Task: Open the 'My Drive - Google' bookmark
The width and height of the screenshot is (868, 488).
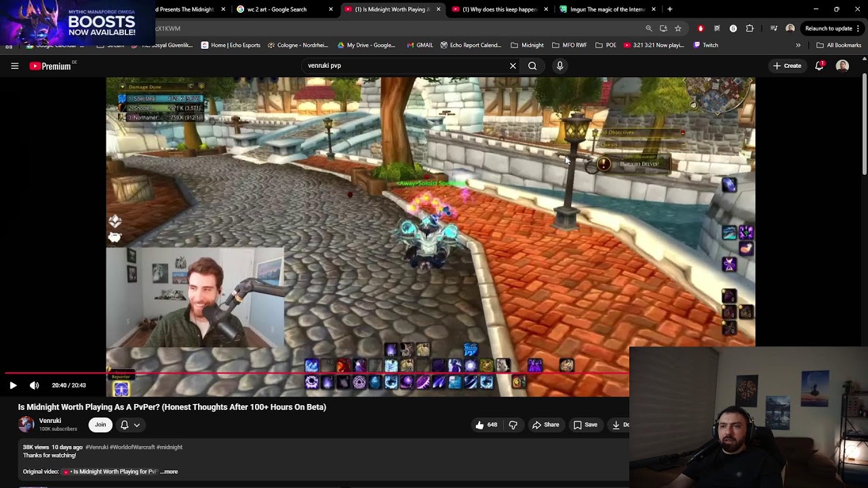Action: (366, 45)
